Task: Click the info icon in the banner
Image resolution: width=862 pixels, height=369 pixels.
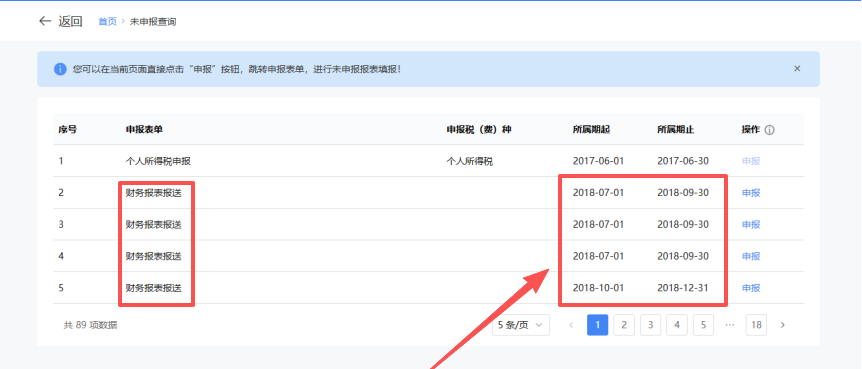Action: 60,69
